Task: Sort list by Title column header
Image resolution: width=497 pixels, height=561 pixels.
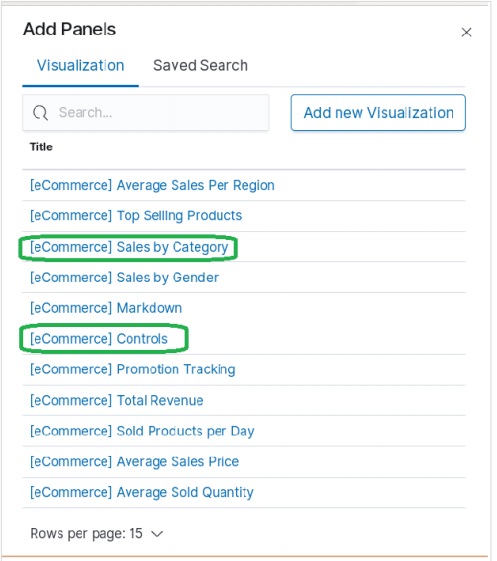Action: click(41, 147)
